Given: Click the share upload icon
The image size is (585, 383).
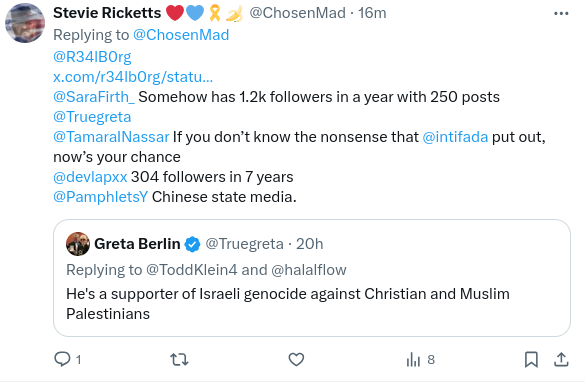Looking at the screenshot, I should pos(561,360).
